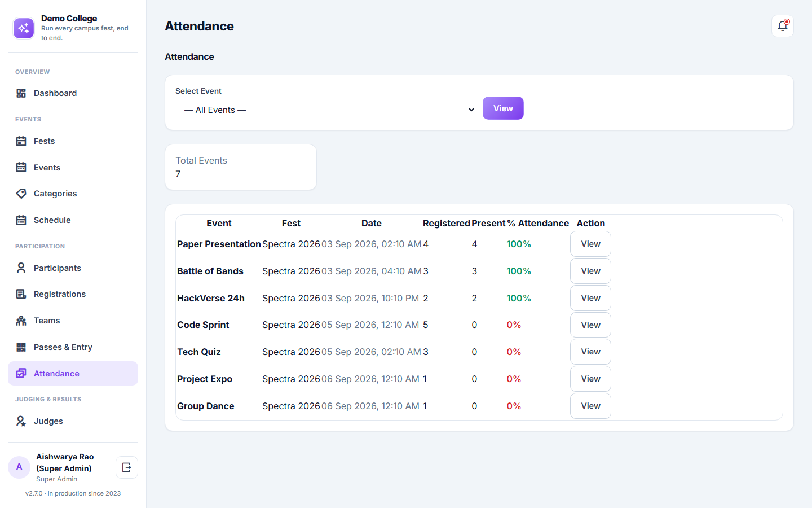812x508 pixels.
Task: Click the Project Expo date cell
Action: coord(370,379)
